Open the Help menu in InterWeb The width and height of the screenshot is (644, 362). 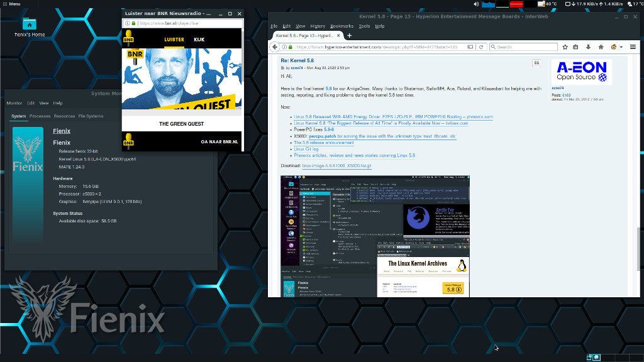tap(380, 26)
